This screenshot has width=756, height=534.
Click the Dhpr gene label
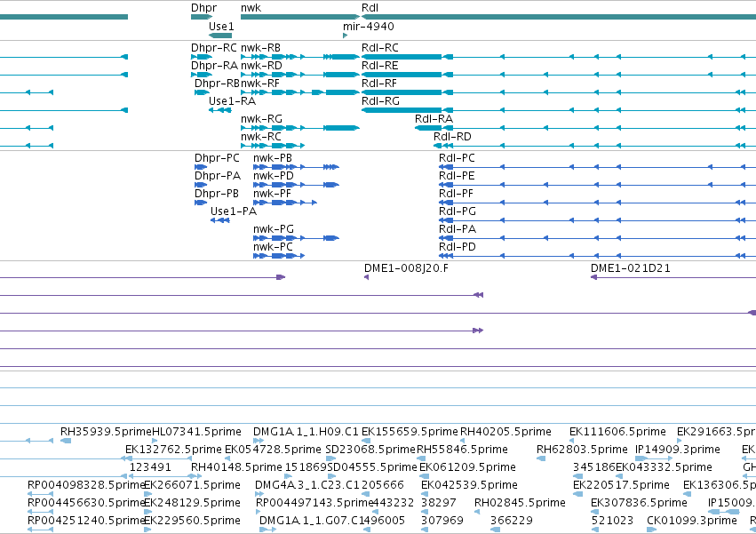click(203, 8)
